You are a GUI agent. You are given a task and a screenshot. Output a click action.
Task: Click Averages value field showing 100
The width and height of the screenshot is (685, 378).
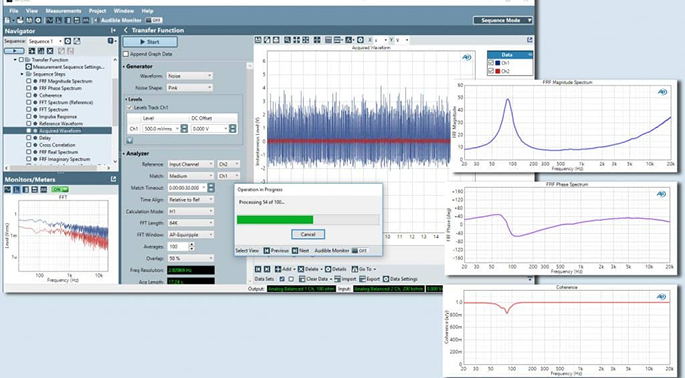[x=178, y=246]
